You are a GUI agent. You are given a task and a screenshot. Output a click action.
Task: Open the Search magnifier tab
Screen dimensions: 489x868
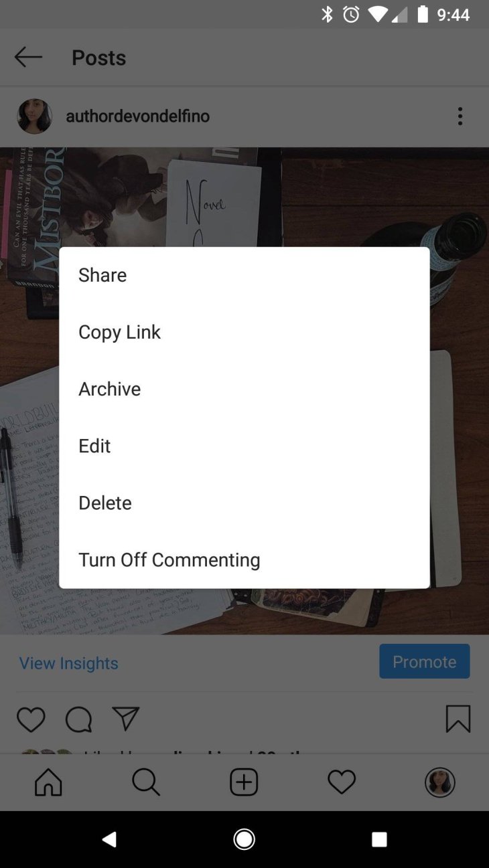click(x=146, y=782)
